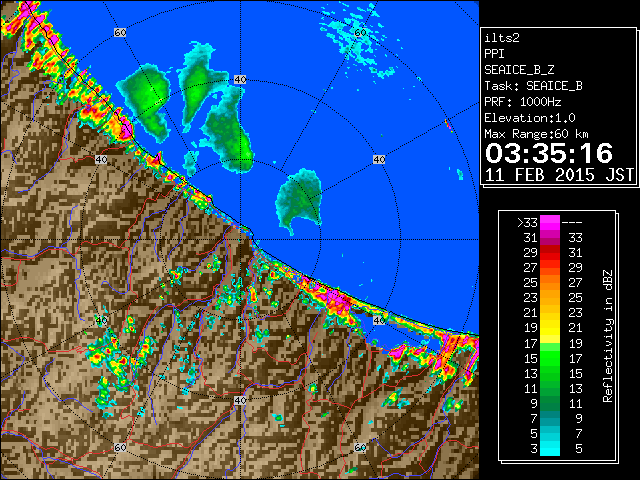Click the "60" range label in northeast sector
Screen dimensions: 640x480
coord(360,32)
